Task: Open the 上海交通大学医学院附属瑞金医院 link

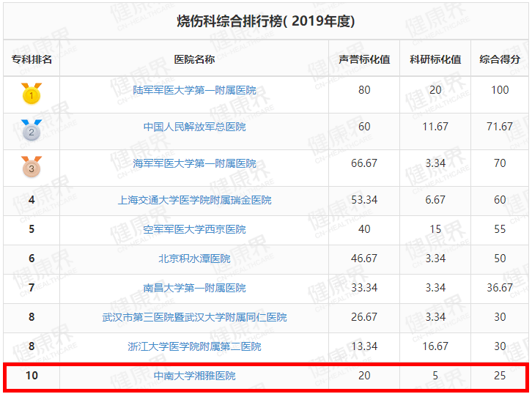Action: click(x=194, y=200)
